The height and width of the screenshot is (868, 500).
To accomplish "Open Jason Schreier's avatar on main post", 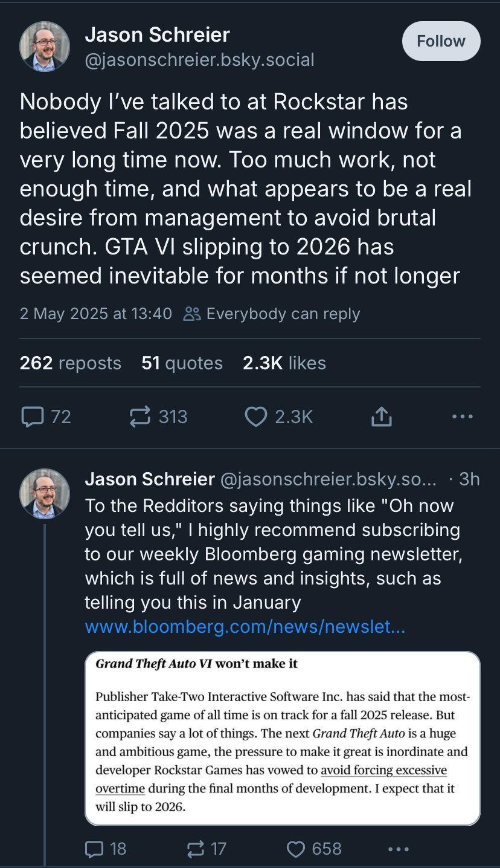I will (45, 47).
